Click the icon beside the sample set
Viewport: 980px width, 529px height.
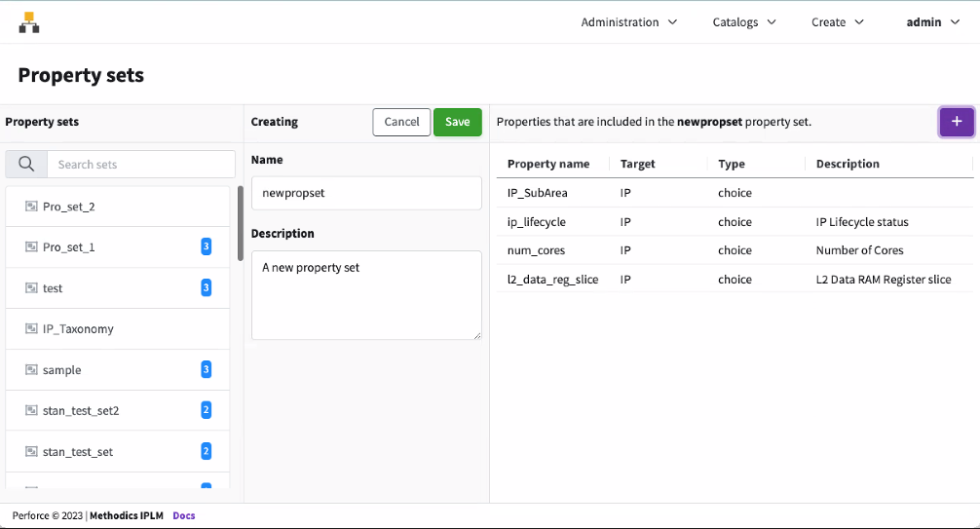pyautogui.click(x=31, y=370)
